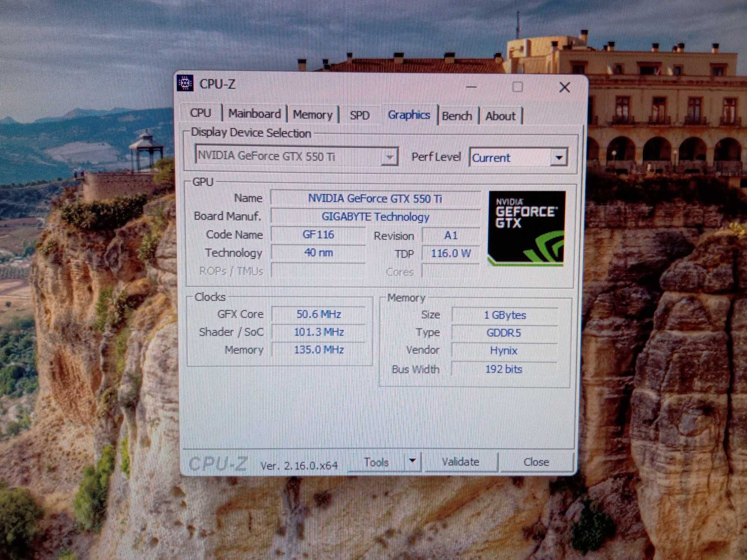This screenshot has width=747, height=560.
Task: Click the CPU-Z title bar text
Action: coord(218,84)
